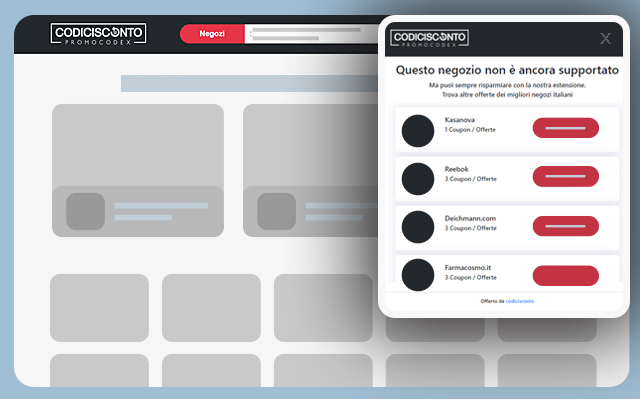The image size is (640, 400).
Task: Open the red Negozi tab
Action: (x=212, y=33)
